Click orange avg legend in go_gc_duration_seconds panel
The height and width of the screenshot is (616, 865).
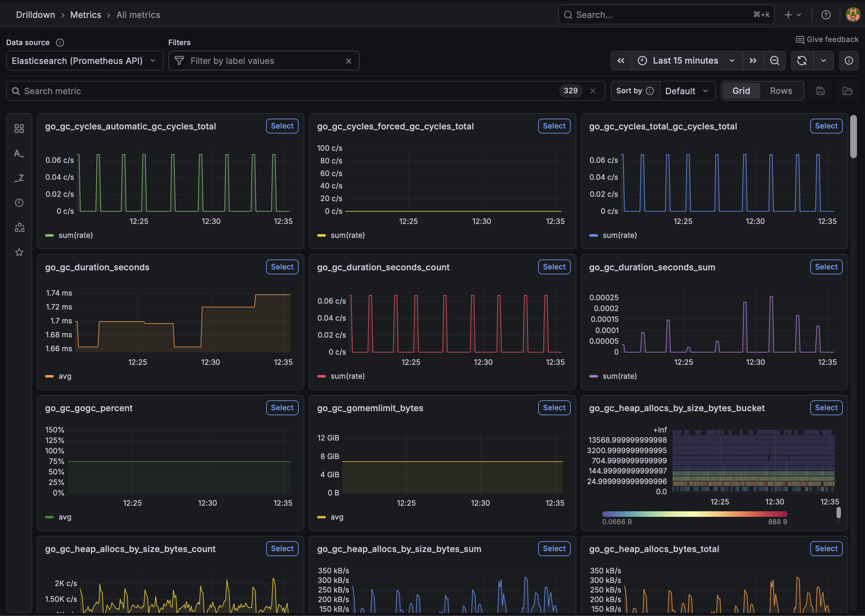pos(58,376)
